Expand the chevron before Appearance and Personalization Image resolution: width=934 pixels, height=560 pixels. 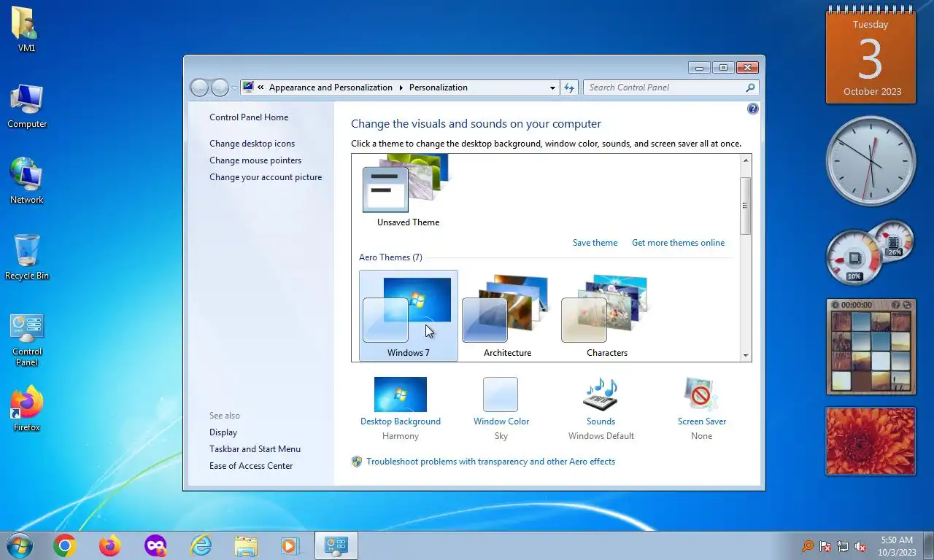click(x=260, y=87)
